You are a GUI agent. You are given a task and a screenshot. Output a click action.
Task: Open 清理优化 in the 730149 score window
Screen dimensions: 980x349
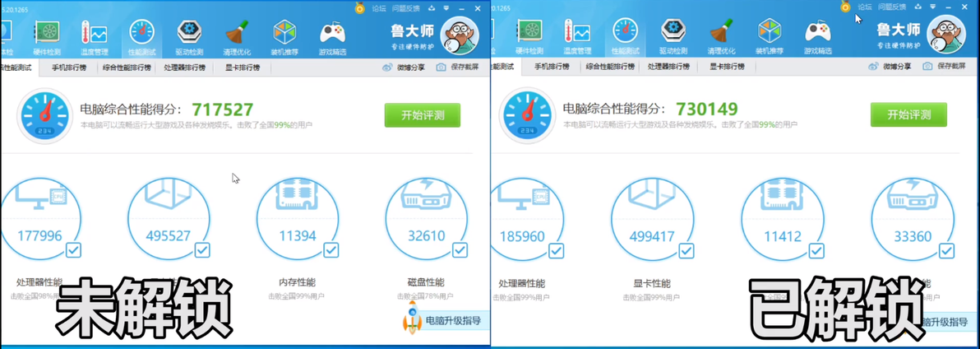click(722, 38)
